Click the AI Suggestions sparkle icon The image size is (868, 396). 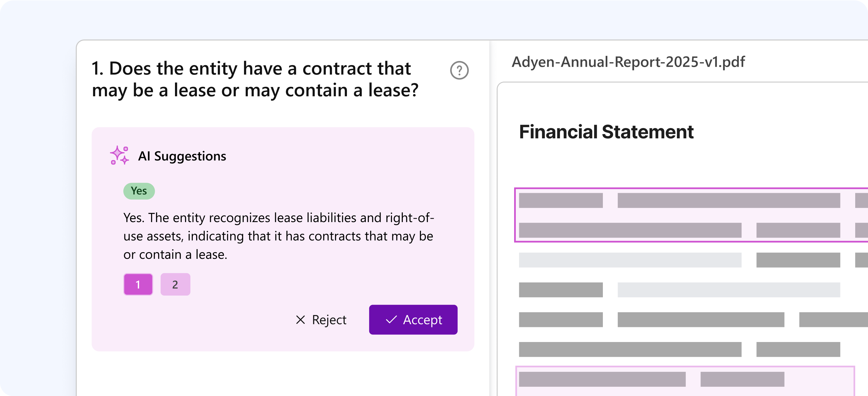119,155
